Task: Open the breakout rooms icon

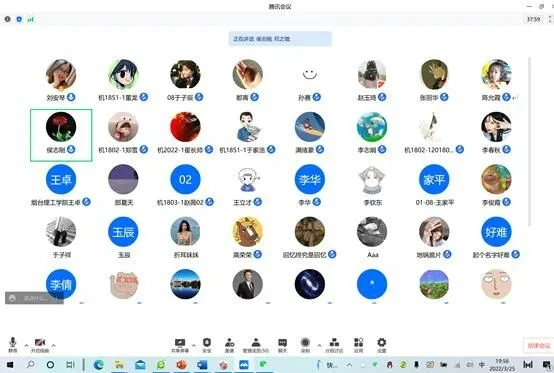Action: (334, 345)
